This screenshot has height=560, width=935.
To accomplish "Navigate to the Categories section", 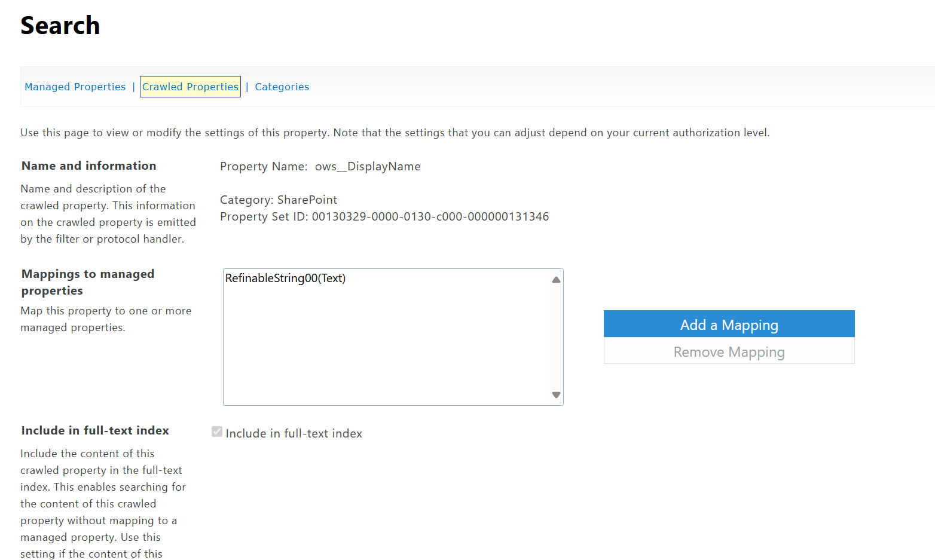I will click(282, 87).
